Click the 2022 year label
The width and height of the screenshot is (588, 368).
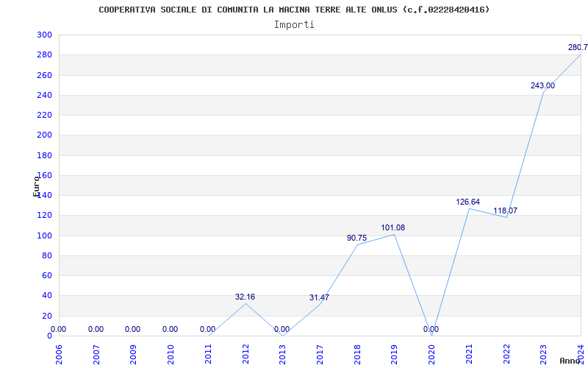click(x=506, y=354)
